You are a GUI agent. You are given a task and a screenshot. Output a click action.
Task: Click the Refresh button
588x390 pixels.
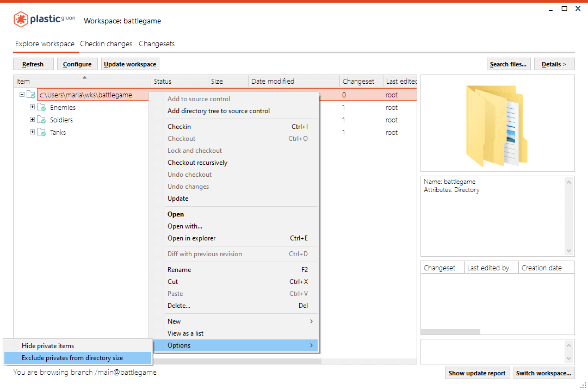coord(33,64)
